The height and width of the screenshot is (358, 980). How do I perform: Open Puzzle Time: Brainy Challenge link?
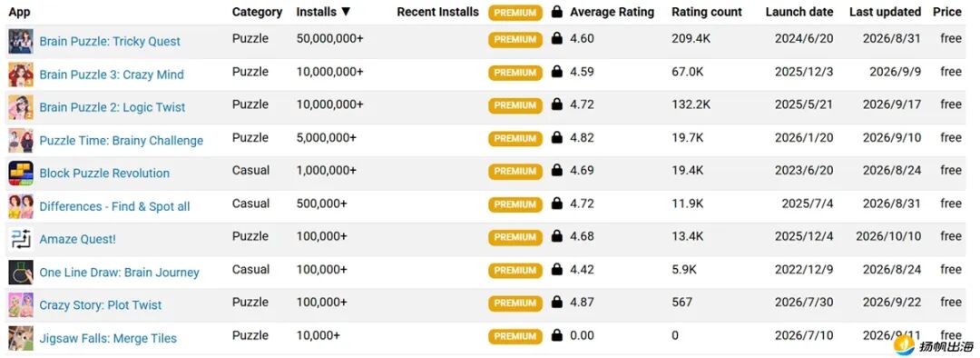(x=122, y=140)
